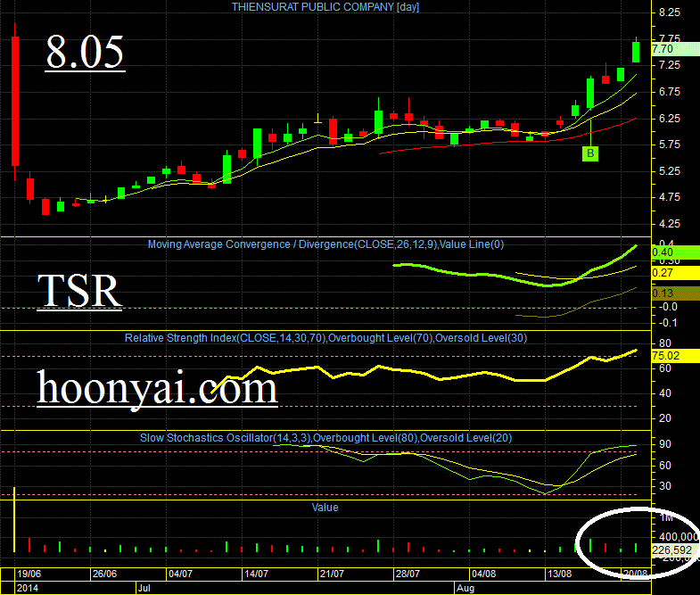Screen dimensions: 700x595
Task: Click the 28/07 date label
Action: pyautogui.click(x=408, y=574)
